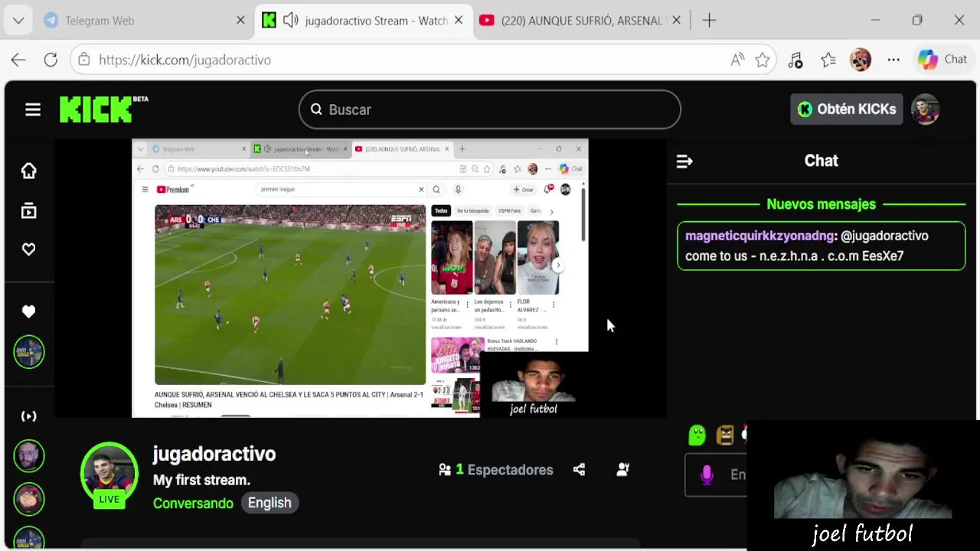This screenshot has width=980, height=551.
Task: Open the Kick sidebar hamburger menu
Action: [32, 110]
